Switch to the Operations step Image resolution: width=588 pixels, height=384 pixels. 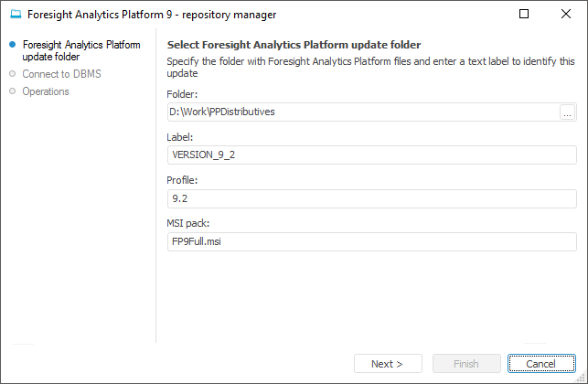[46, 91]
